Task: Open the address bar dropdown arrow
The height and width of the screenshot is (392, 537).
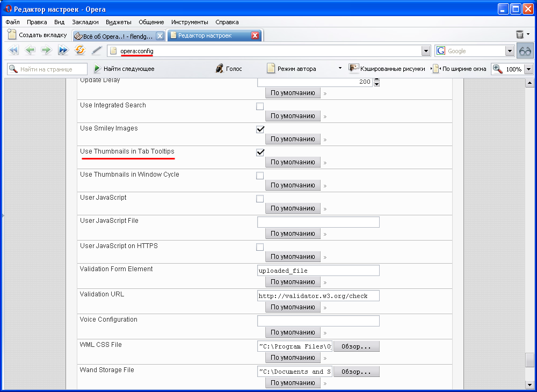Action: pyautogui.click(x=426, y=52)
